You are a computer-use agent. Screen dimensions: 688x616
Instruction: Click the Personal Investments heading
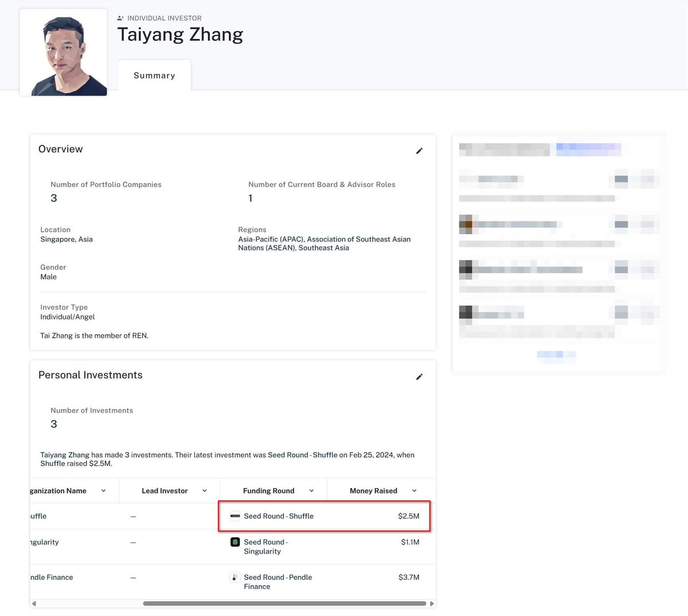(x=91, y=375)
